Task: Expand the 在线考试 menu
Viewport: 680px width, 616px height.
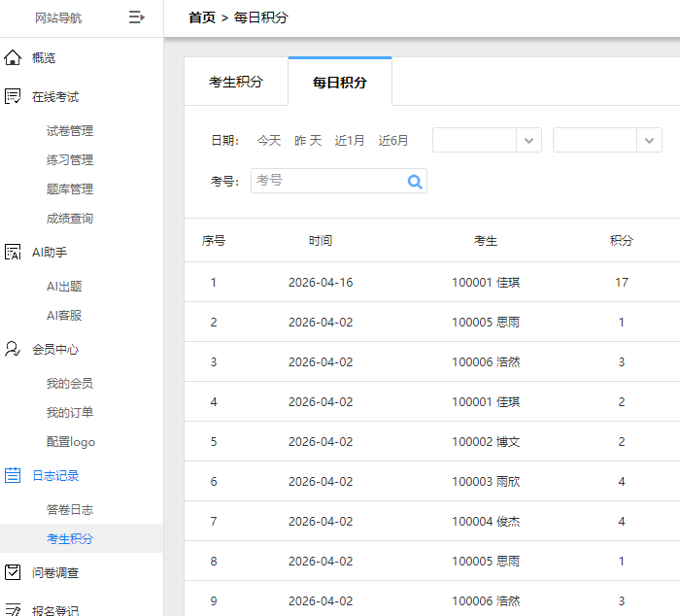Action: 55,97
